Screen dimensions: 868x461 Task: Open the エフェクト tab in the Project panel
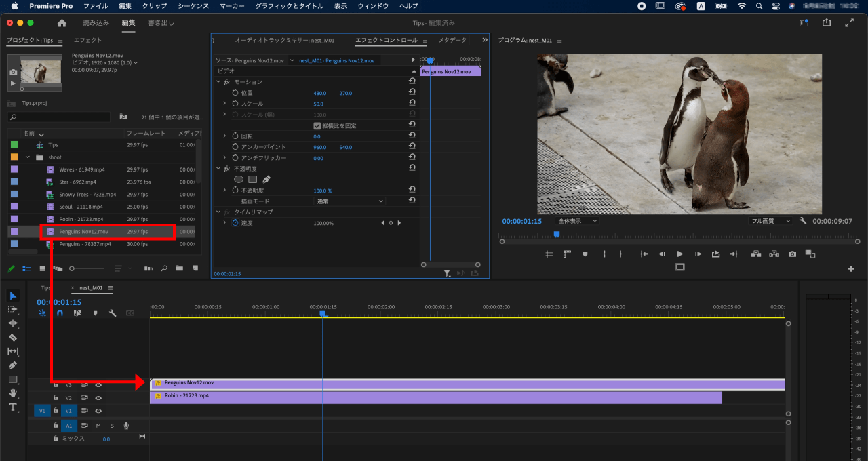point(87,40)
